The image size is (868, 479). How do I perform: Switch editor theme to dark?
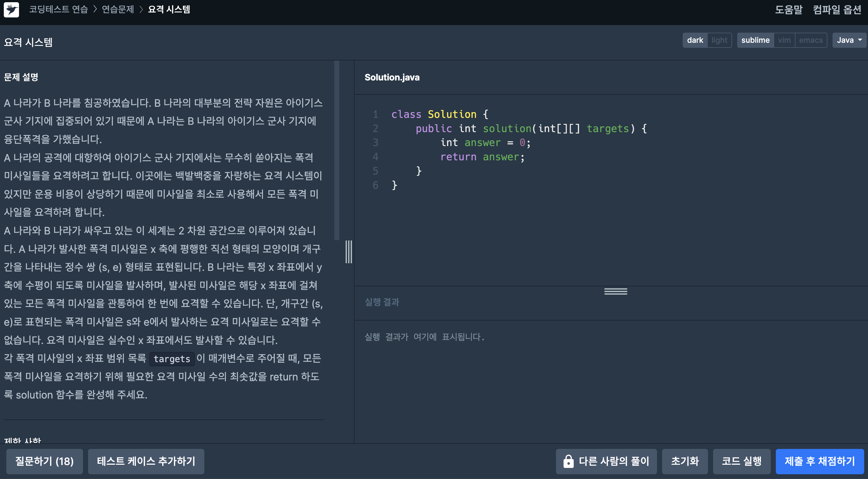click(x=695, y=41)
